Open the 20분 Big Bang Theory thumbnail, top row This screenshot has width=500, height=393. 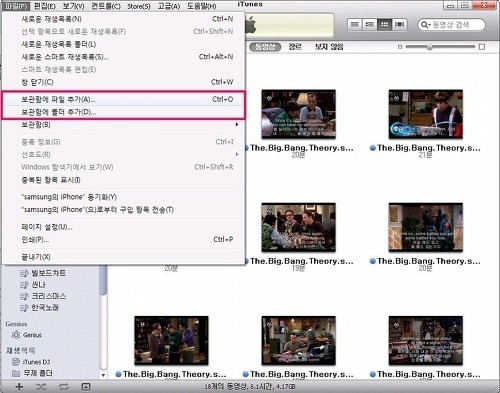pyautogui.click(x=298, y=114)
